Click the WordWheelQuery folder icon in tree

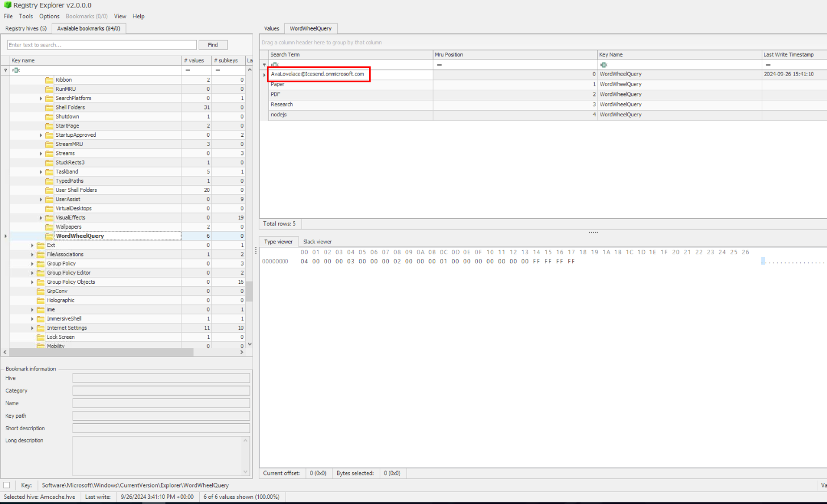[49, 236]
